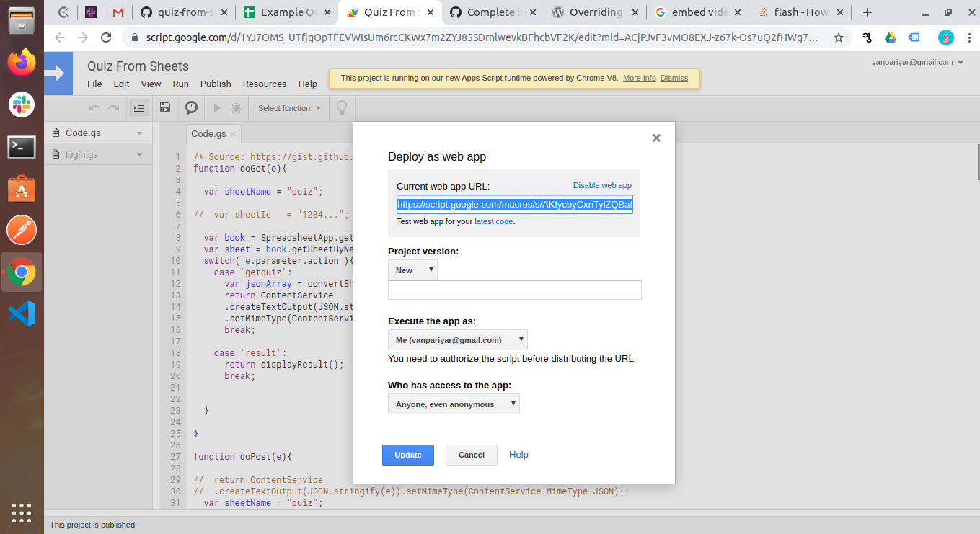Open the Select function dropdown
Screen dimensions: 980x534
pyautogui.click(x=289, y=108)
